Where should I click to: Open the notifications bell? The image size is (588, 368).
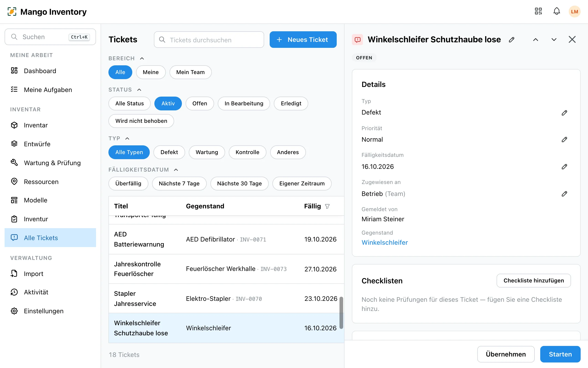click(x=557, y=11)
